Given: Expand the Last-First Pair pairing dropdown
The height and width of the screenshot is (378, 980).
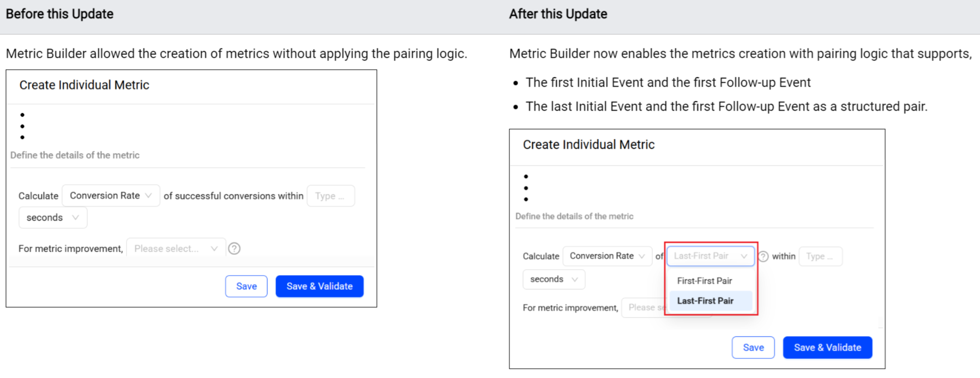Looking at the screenshot, I should 710,256.
